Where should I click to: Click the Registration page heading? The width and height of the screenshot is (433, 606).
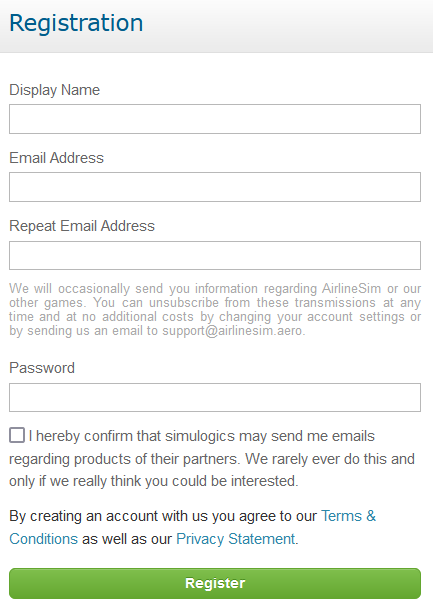click(76, 23)
